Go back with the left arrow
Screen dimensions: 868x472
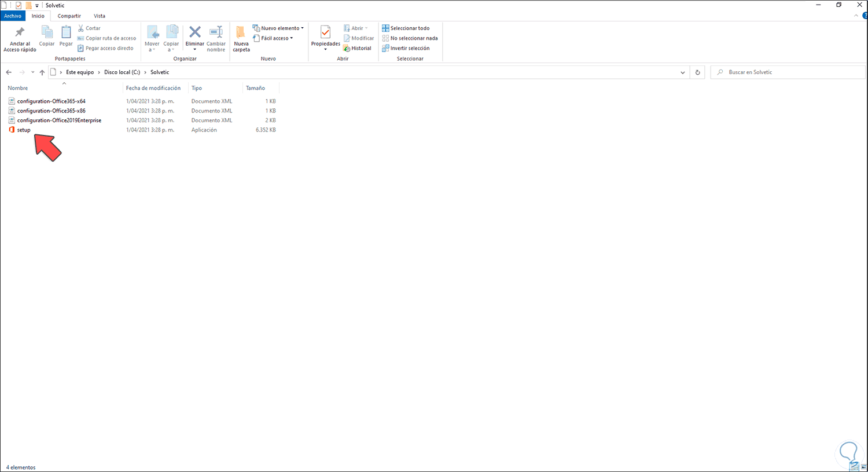point(9,72)
